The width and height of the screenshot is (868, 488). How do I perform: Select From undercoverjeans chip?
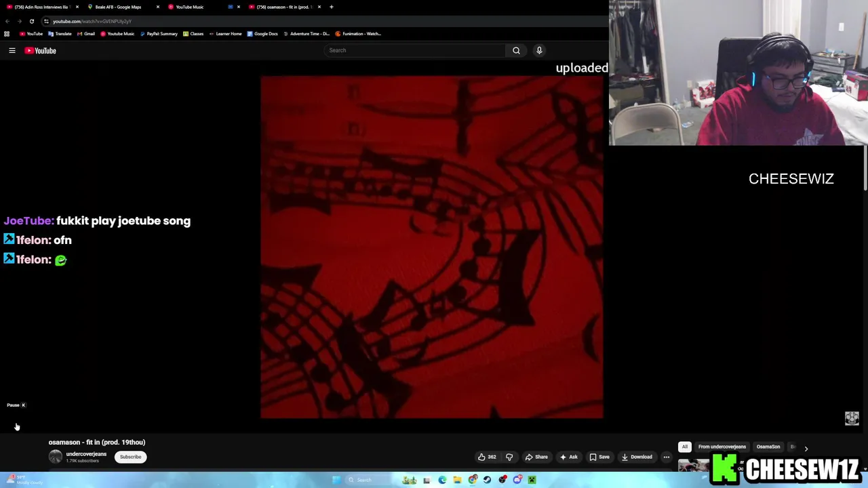coord(722,447)
